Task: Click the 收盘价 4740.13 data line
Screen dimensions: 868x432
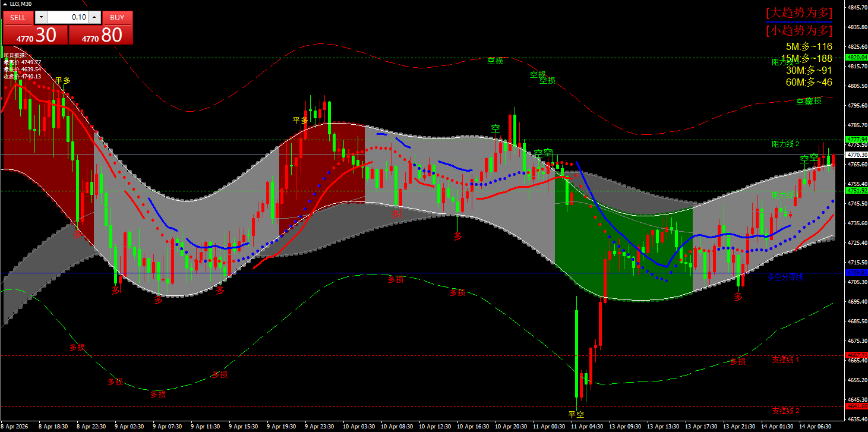Action: click(23, 76)
